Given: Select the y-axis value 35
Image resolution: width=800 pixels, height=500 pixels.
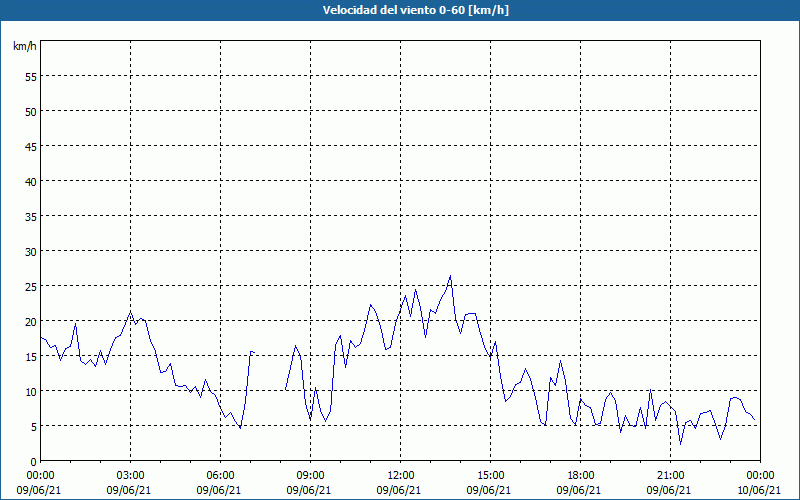Looking at the screenshot, I should [31, 216].
